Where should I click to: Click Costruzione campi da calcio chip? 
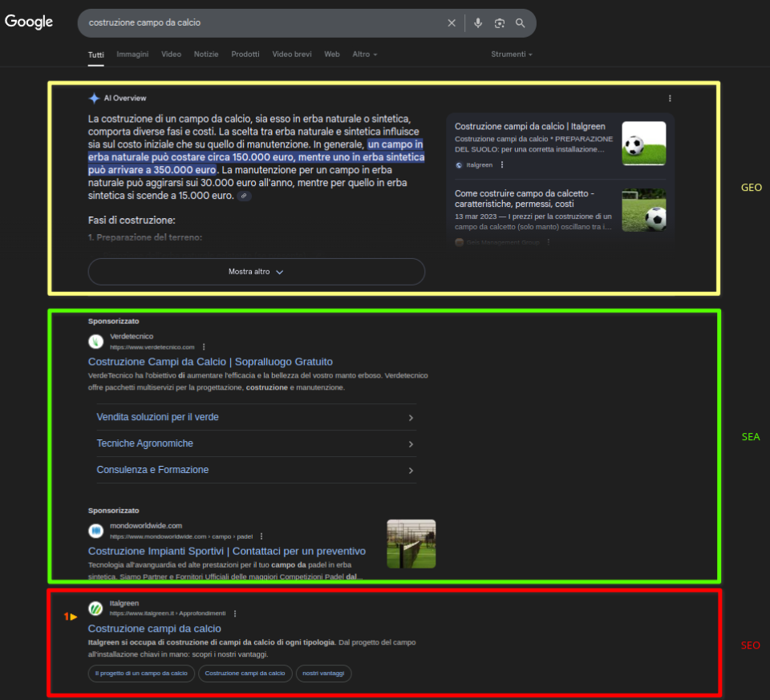245,674
